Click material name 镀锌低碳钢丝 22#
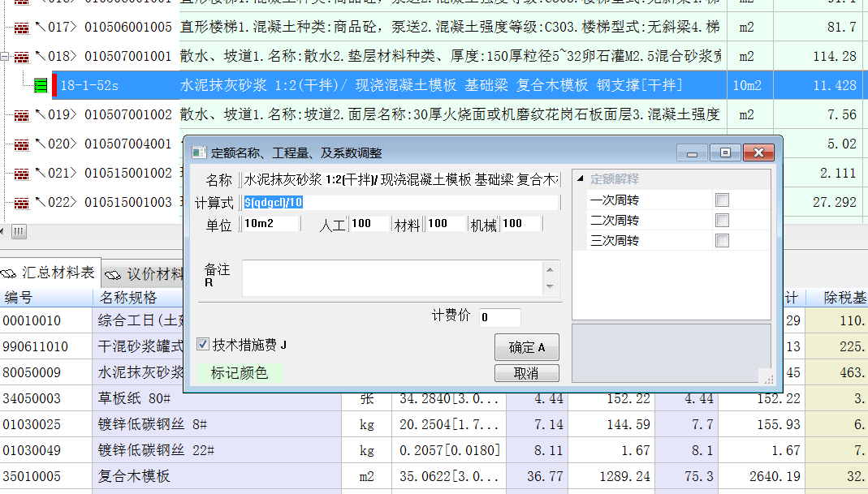This screenshot has width=868, height=494. pos(156,450)
